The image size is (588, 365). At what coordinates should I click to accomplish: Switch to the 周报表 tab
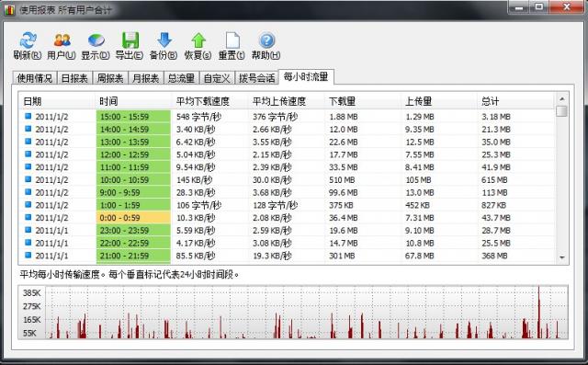click(x=110, y=78)
